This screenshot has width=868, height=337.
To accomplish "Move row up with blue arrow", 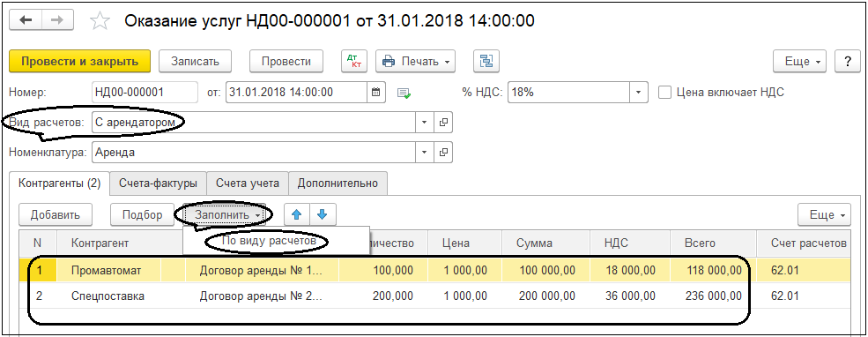I will point(297,214).
